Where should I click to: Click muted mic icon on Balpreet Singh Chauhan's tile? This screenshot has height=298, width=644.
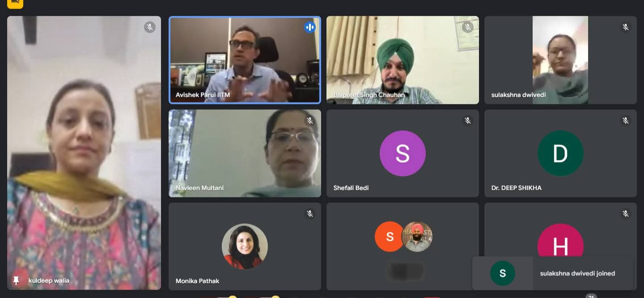pyautogui.click(x=468, y=27)
